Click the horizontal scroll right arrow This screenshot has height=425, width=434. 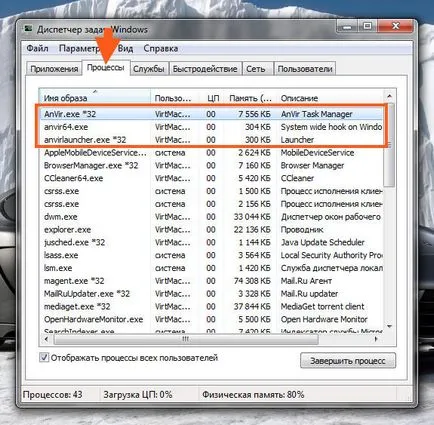377,339
